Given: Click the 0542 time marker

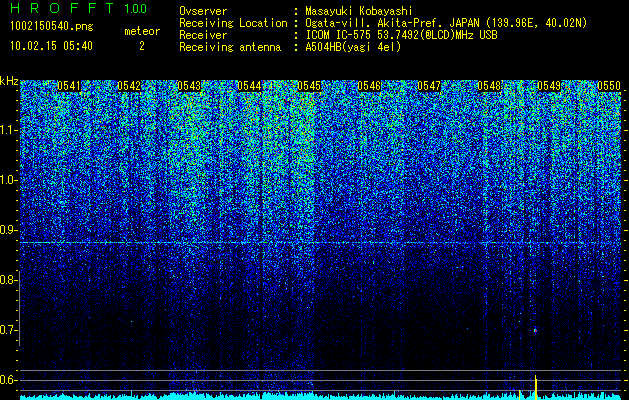Looking at the screenshot, I should click(129, 86).
